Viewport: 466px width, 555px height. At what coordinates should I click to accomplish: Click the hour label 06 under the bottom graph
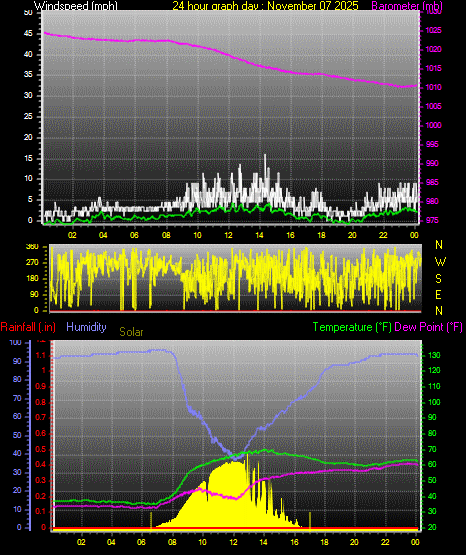[141, 542]
